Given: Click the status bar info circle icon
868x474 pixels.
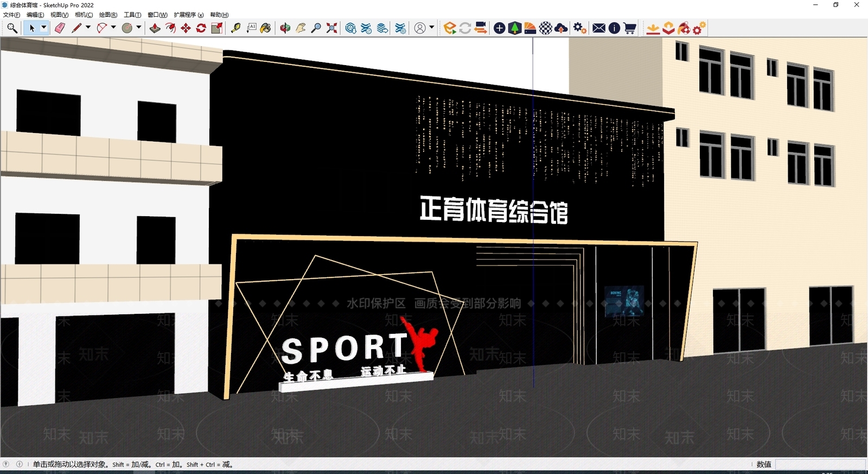Looking at the screenshot, I should 20,464.
